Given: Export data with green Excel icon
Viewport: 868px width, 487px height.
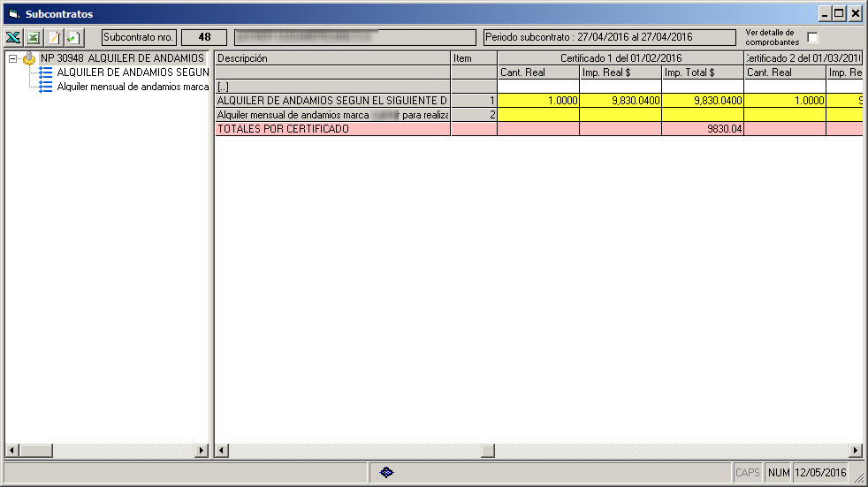Looking at the screenshot, I should pyautogui.click(x=34, y=38).
